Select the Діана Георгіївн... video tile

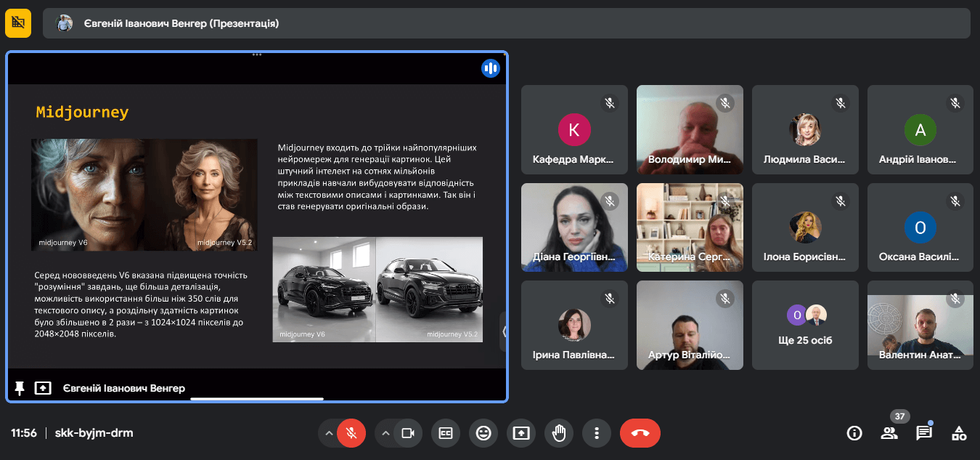[x=574, y=227]
